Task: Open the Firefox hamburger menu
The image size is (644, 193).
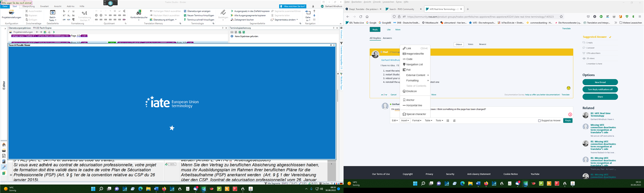Action: 640,16
